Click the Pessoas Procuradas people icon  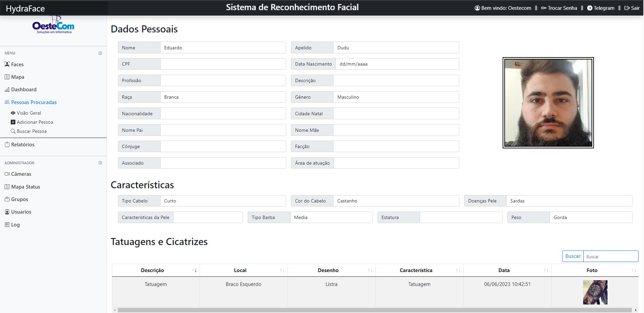point(7,102)
